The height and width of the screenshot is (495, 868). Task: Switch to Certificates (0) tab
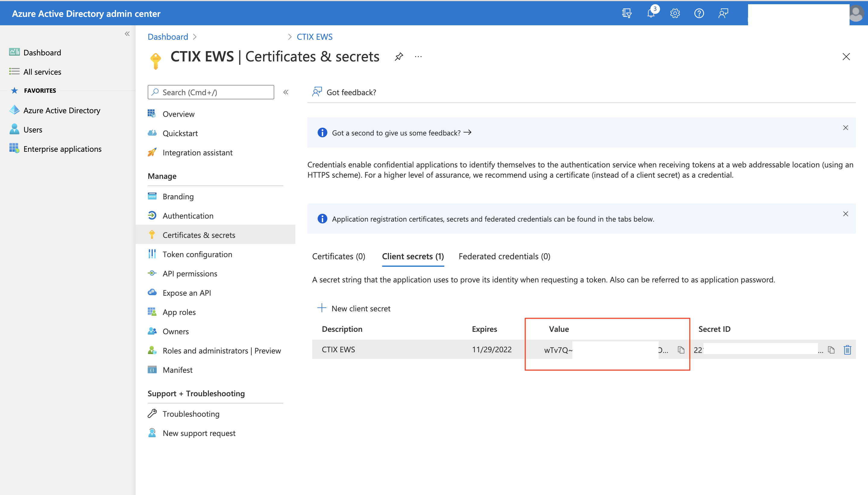point(338,256)
